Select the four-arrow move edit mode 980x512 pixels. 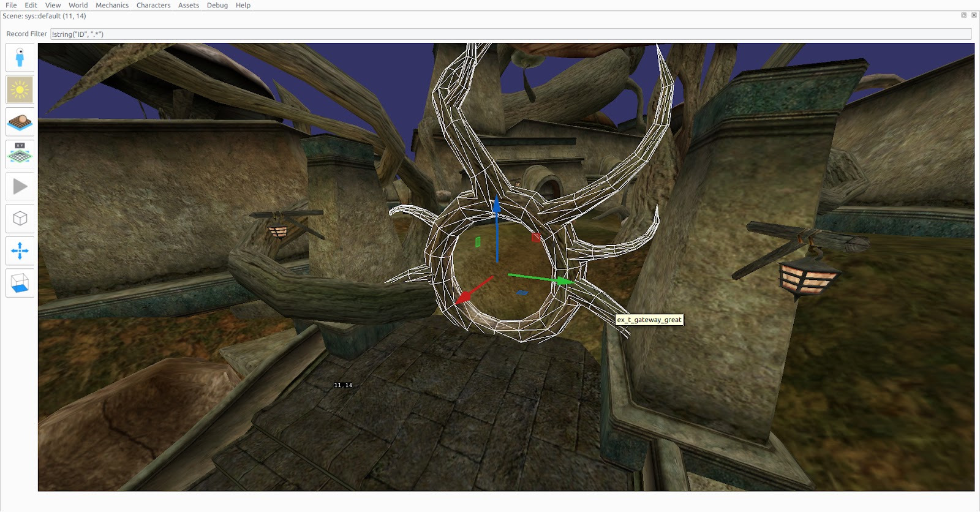(x=20, y=250)
